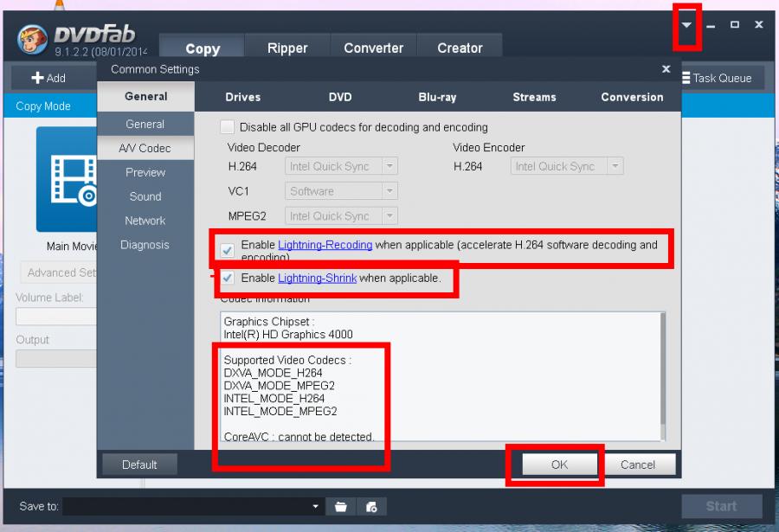Open the Blu-ray settings tab

[438, 97]
